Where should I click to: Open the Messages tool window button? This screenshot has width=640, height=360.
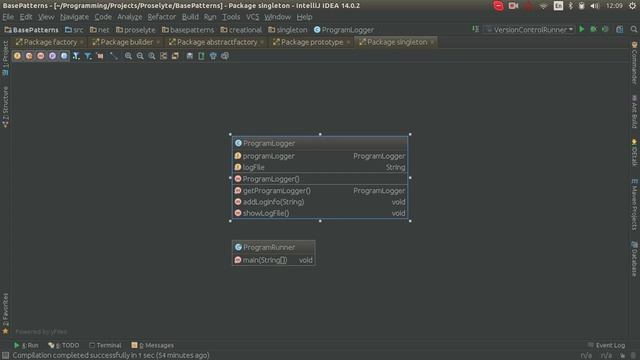click(153, 345)
